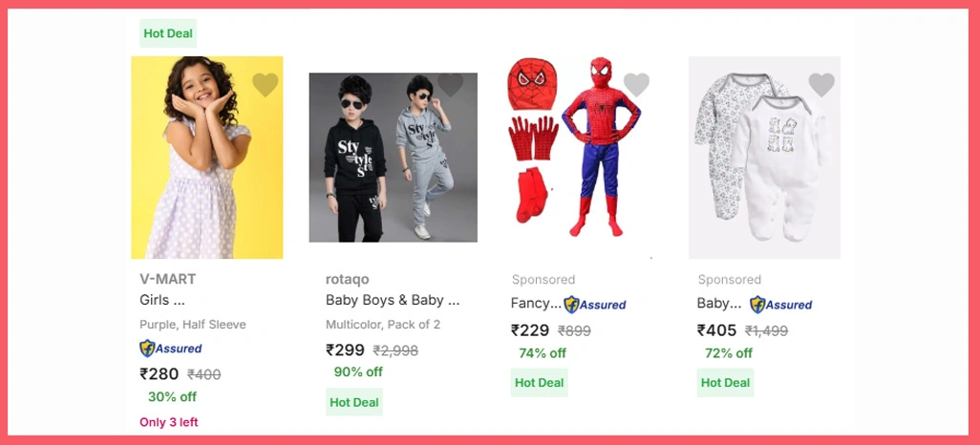The width and height of the screenshot is (980, 445).
Task: Click Hot Deal tag under ₹299 product
Action: (354, 402)
